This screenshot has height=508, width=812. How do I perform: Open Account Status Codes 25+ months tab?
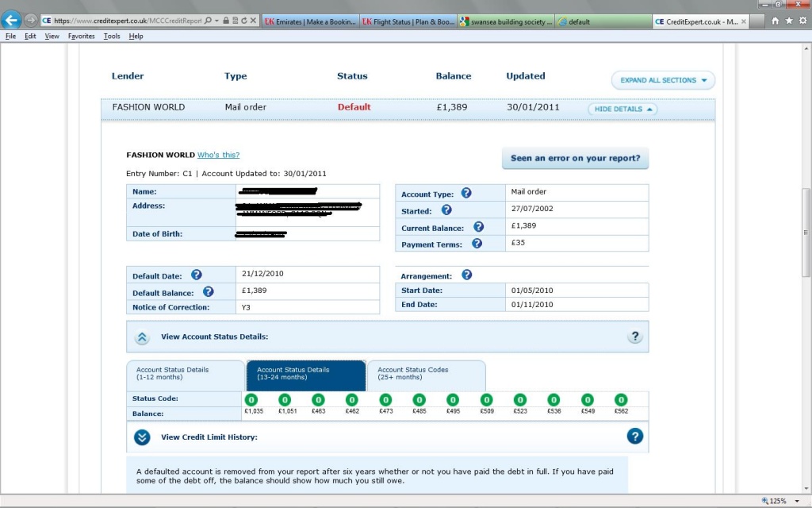(x=426, y=374)
